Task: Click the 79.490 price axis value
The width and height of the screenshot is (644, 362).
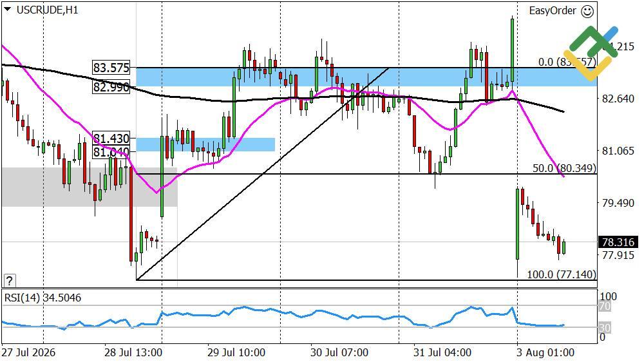Action: (x=618, y=203)
